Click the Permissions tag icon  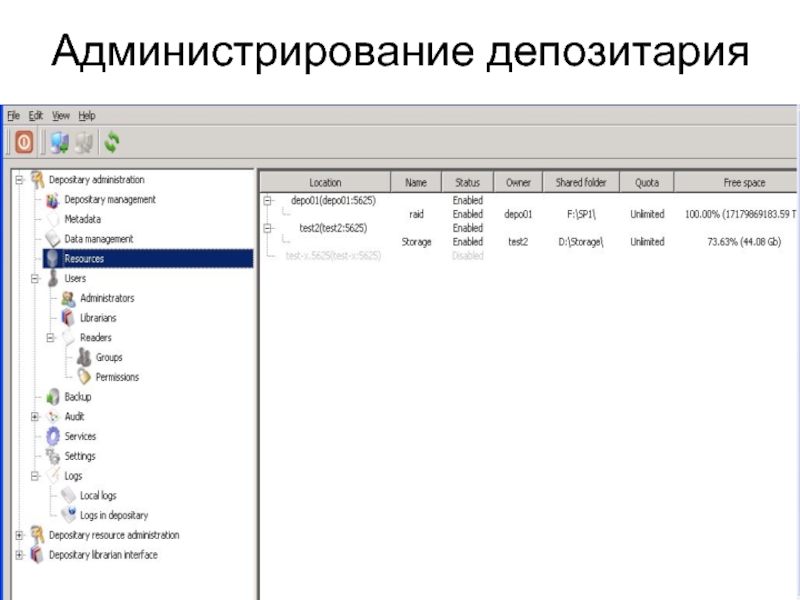tap(84, 377)
